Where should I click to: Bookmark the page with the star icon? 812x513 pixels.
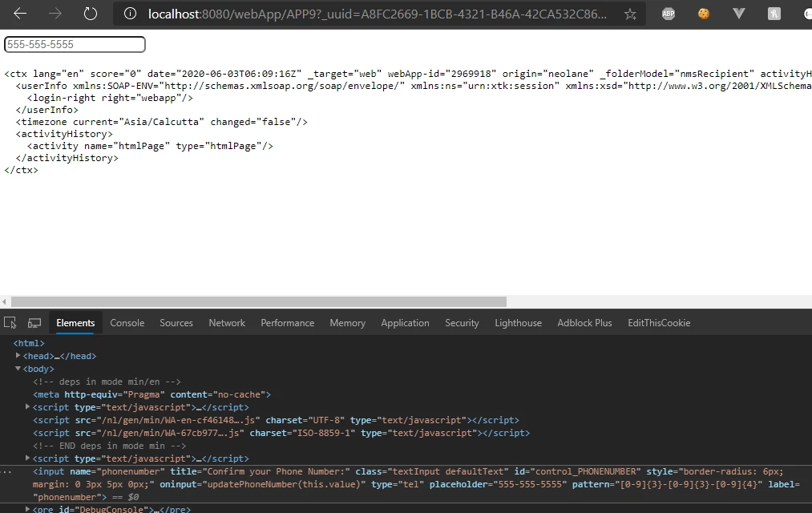[x=630, y=14]
